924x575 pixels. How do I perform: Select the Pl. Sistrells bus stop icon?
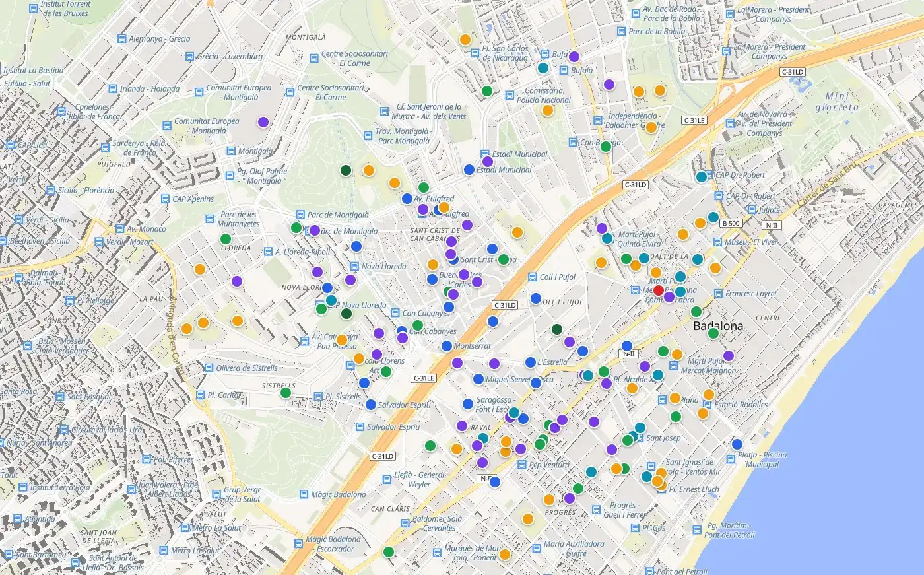pyautogui.click(x=317, y=397)
